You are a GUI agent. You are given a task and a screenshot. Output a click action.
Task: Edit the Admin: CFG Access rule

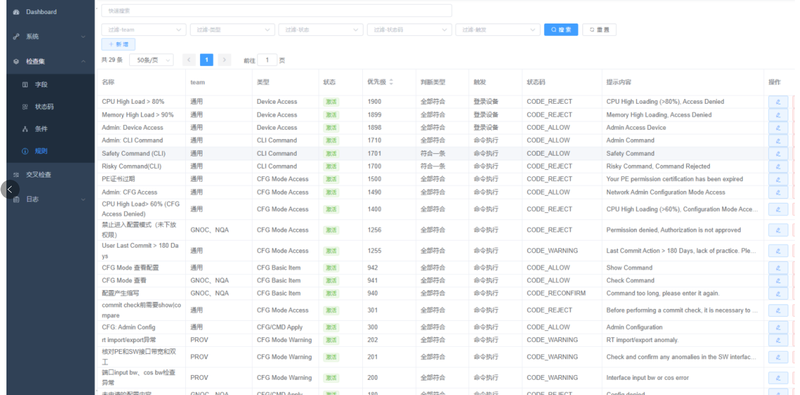(x=778, y=192)
